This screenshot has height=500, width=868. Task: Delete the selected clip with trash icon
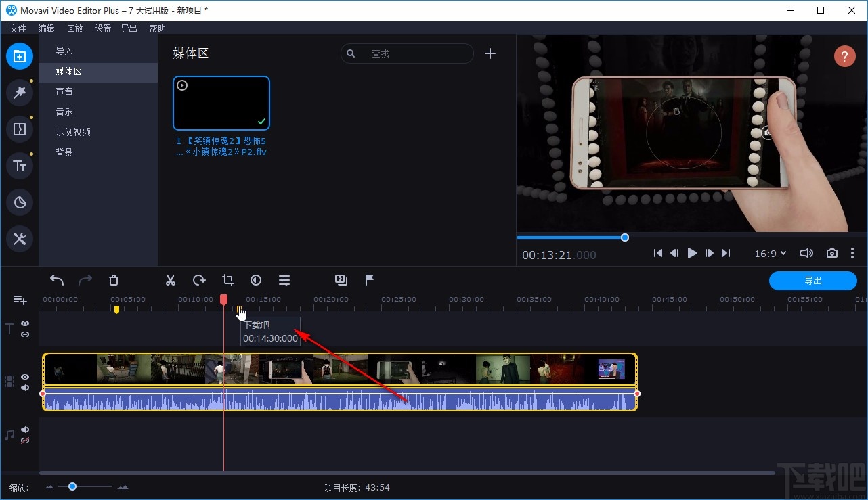pos(114,280)
